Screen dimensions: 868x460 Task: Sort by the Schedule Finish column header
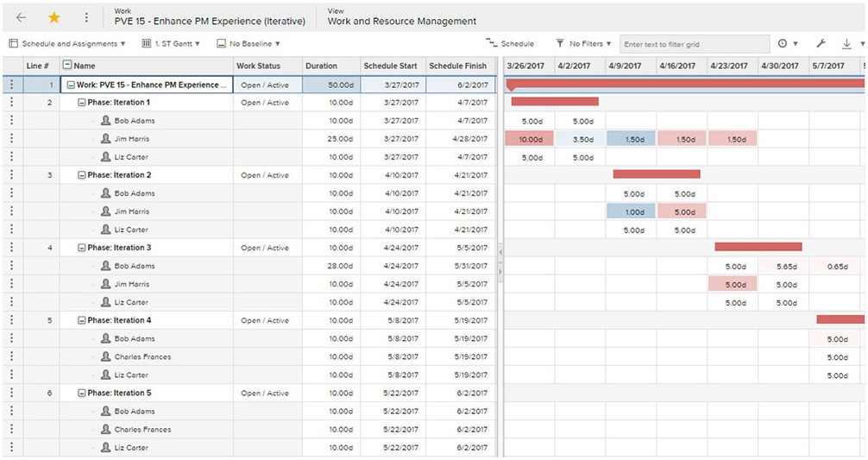(461, 66)
